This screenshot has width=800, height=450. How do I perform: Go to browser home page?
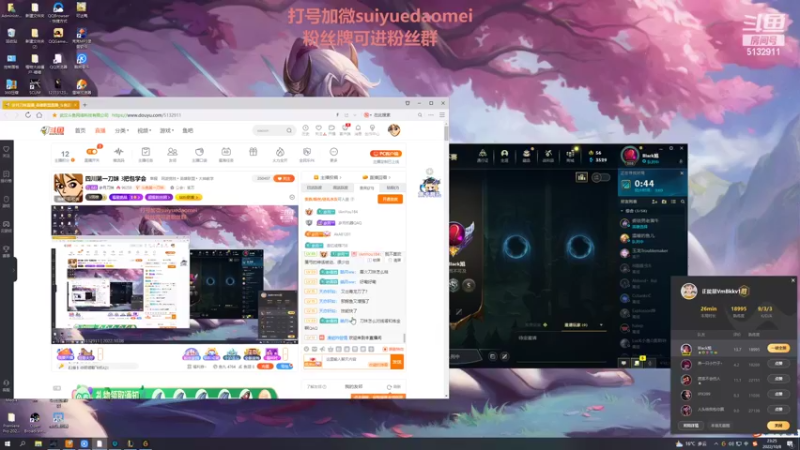tap(39, 115)
